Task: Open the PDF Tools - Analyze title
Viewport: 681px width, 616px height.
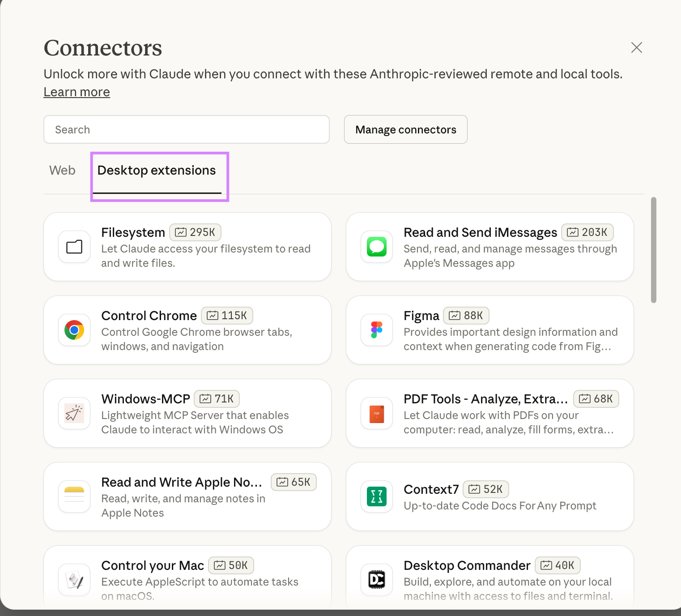Action: tap(486, 399)
